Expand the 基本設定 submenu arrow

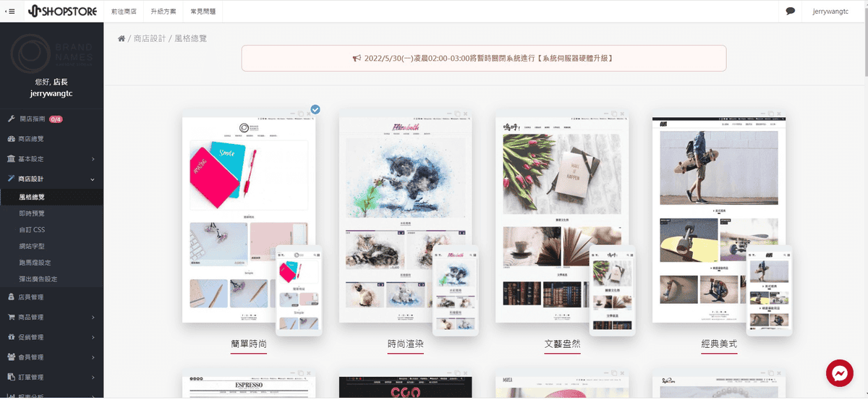93,159
